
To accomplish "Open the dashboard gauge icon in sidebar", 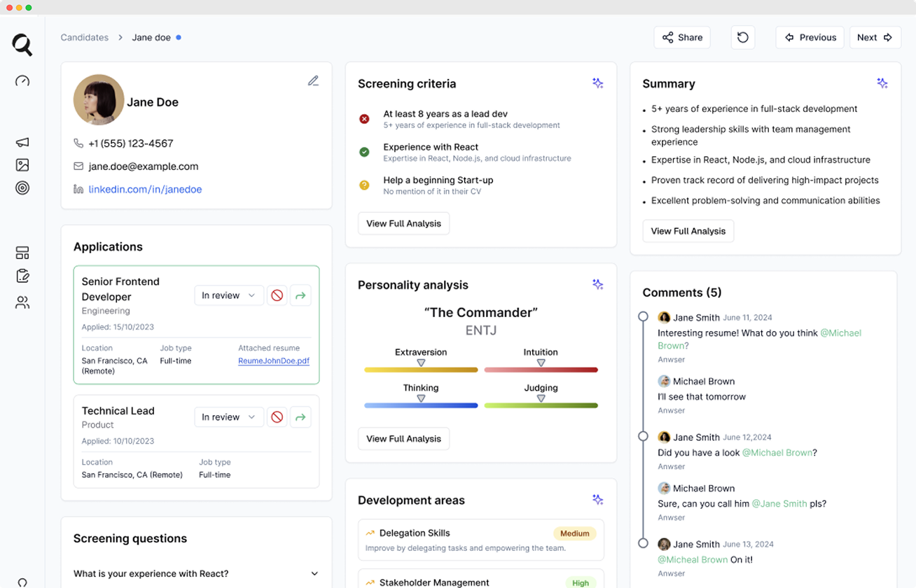I will click(x=22, y=81).
